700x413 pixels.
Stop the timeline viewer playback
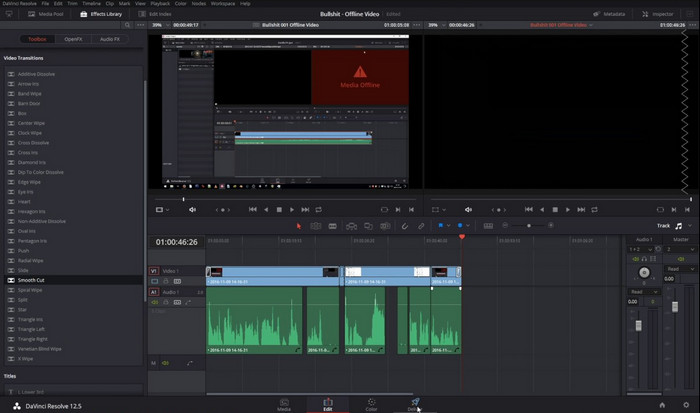555,209
